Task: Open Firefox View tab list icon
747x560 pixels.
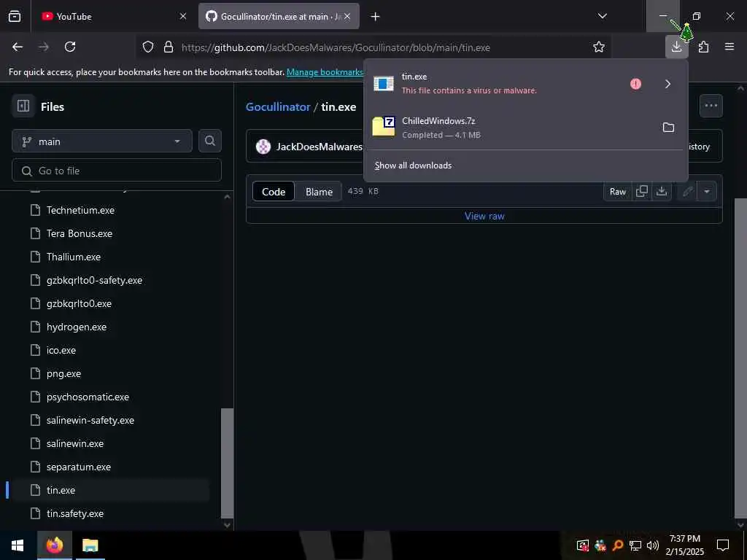Action: pos(15,16)
